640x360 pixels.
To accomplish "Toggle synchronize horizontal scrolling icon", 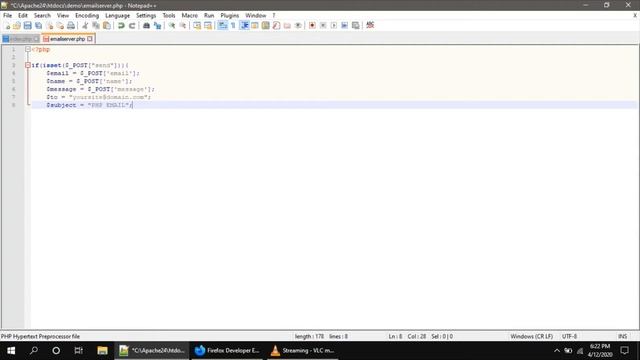I will pyautogui.click(x=208, y=26).
